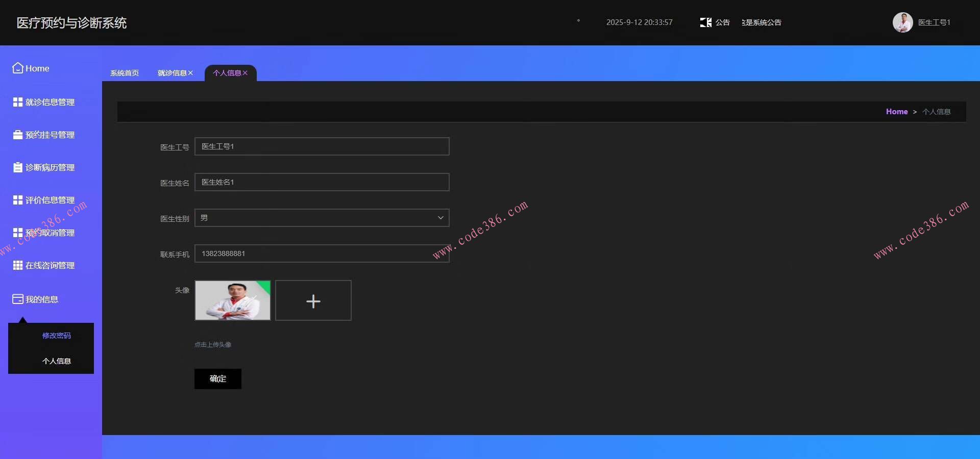Click the 诊断病历管理 clipboard icon
980x459 pixels.
tap(18, 167)
